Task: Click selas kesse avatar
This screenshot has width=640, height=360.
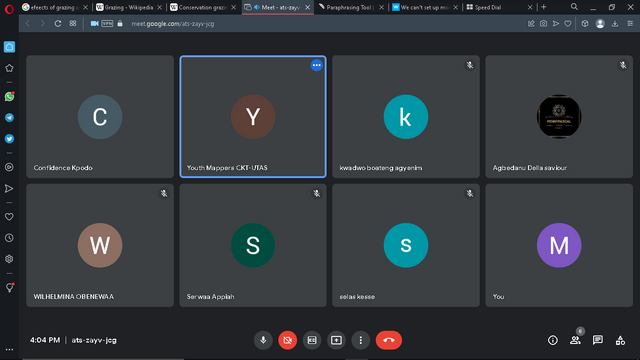Action: [406, 245]
